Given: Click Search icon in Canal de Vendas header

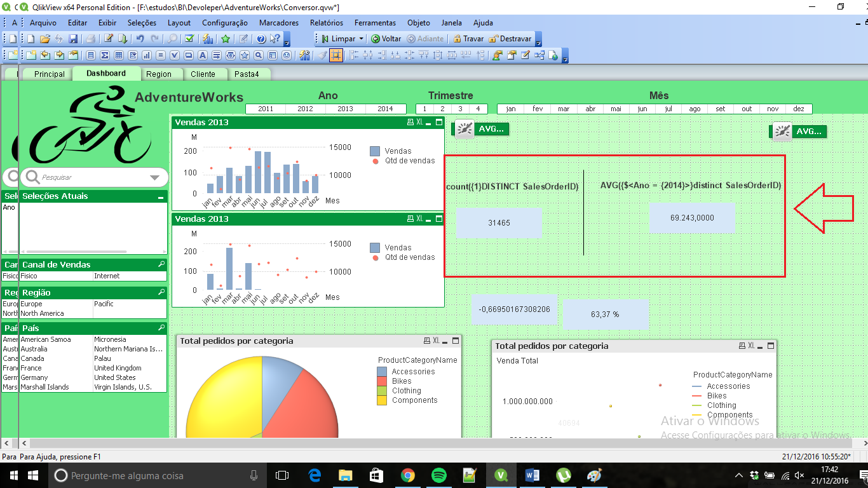Looking at the screenshot, I should pos(161,264).
